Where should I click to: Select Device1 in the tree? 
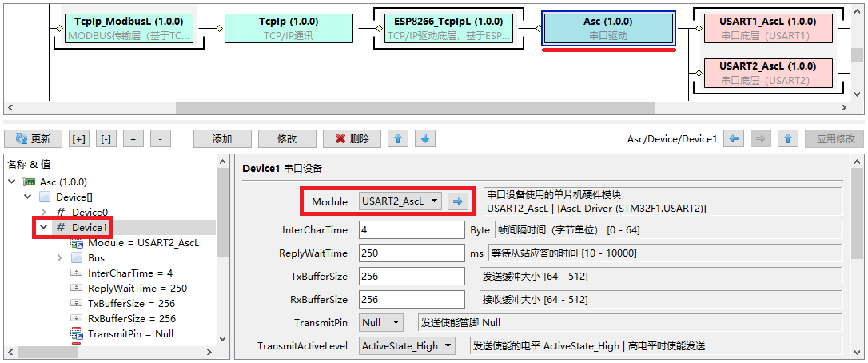tap(90, 227)
